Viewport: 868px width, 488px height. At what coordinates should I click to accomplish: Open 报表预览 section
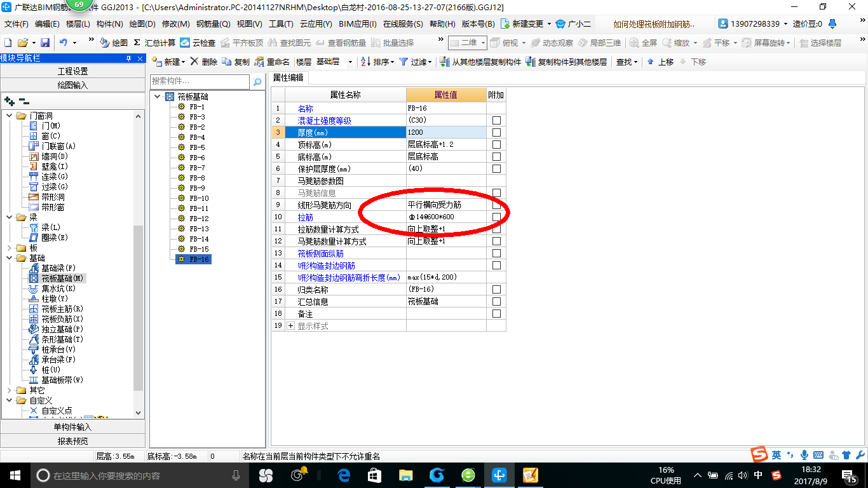pyautogui.click(x=72, y=441)
